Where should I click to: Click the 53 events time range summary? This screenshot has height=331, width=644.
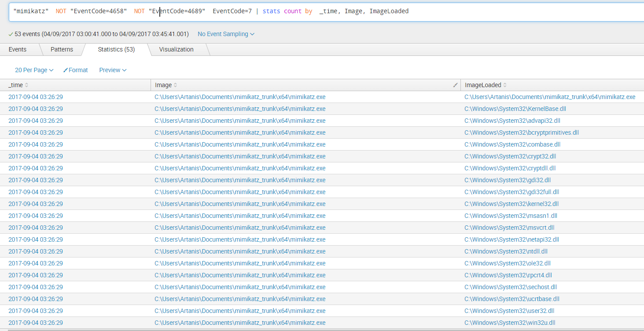(x=102, y=34)
